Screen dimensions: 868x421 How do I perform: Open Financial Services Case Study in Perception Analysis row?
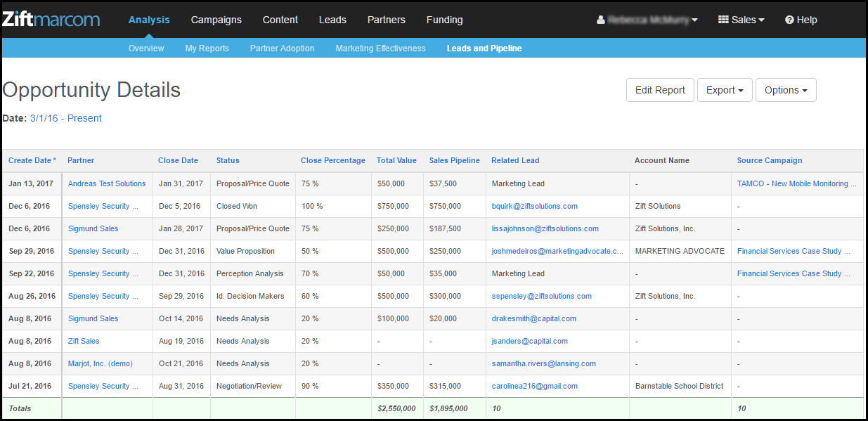coord(794,273)
